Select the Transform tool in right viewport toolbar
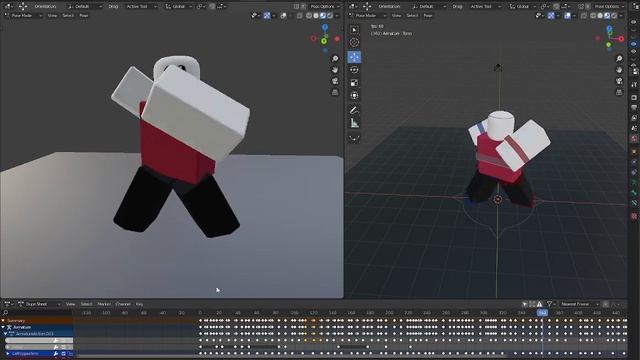 tap(354, 96)
